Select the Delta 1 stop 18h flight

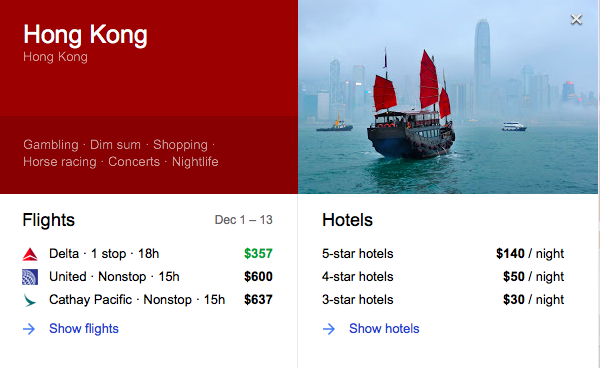[147, 254]
